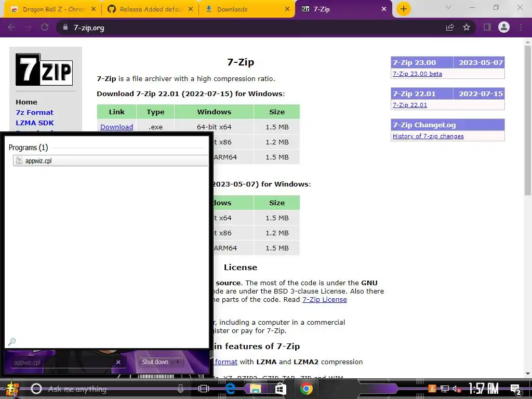The height and width of the screenshot is (399, 532).
Task: Open History of 7-zip changes link
Action: [x=428, y=136]
